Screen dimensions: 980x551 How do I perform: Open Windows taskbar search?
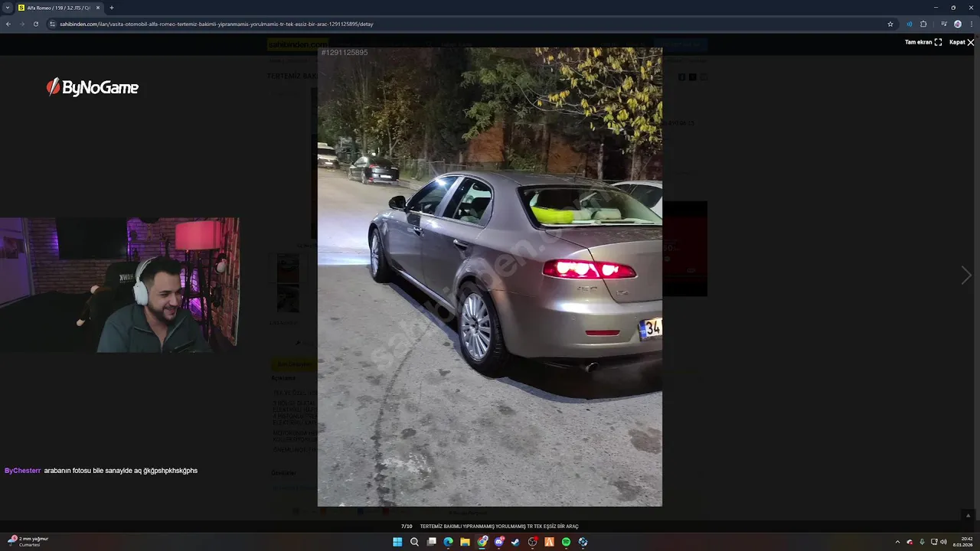pos(414,542)
